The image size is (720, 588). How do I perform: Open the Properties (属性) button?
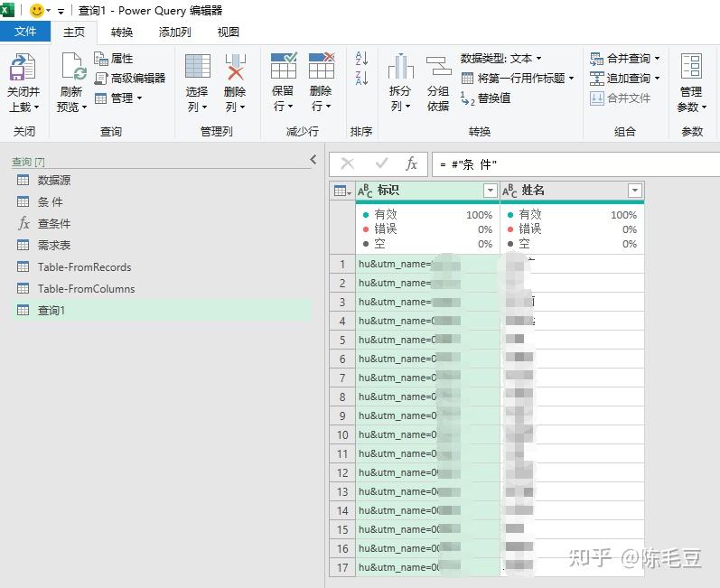114,59
